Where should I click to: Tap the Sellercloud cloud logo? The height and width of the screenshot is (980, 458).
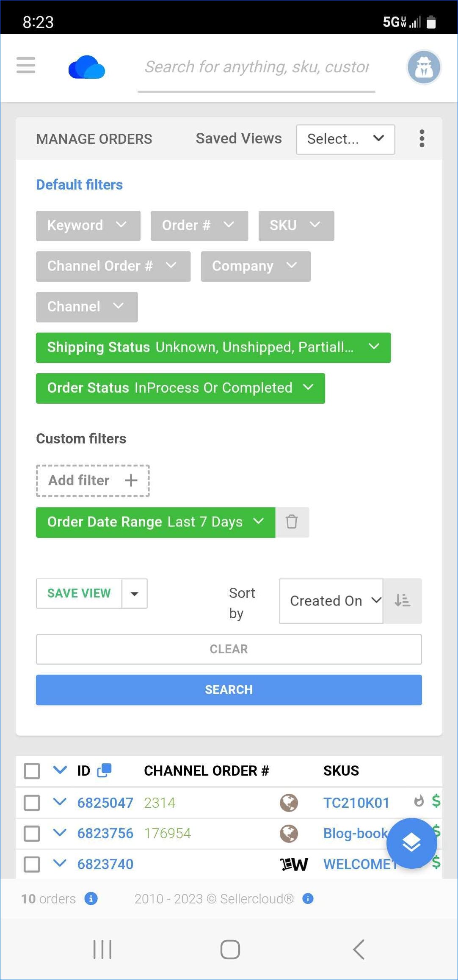pyautogui.click(x=87, y=67)
